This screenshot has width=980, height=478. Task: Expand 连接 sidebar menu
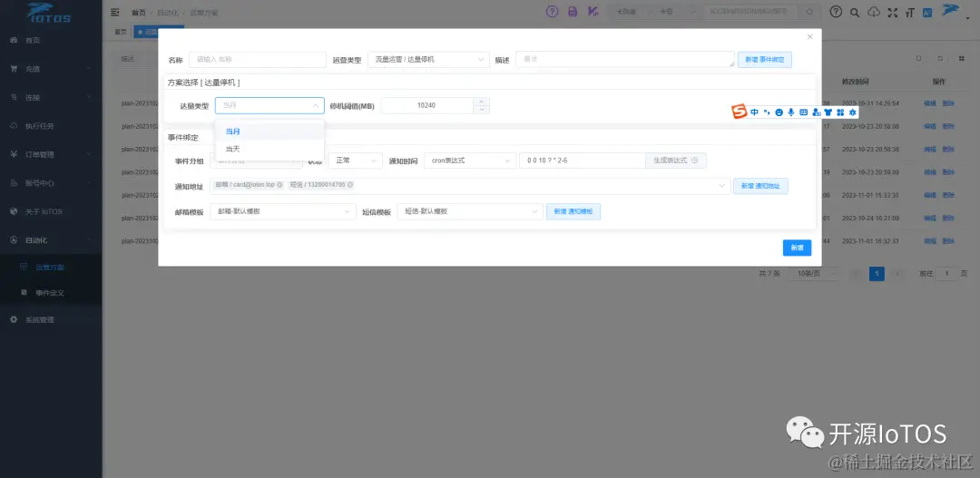[x=51, y=98]
